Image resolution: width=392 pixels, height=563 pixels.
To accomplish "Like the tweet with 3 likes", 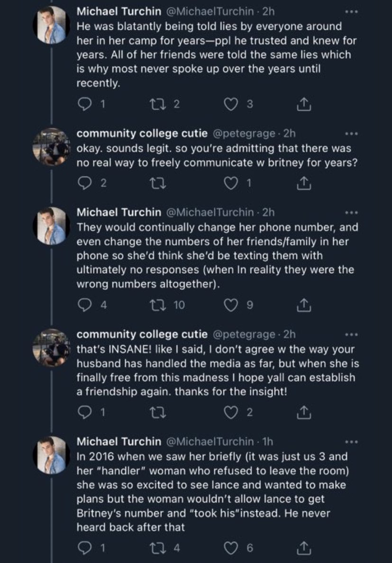I will (231, 105).
